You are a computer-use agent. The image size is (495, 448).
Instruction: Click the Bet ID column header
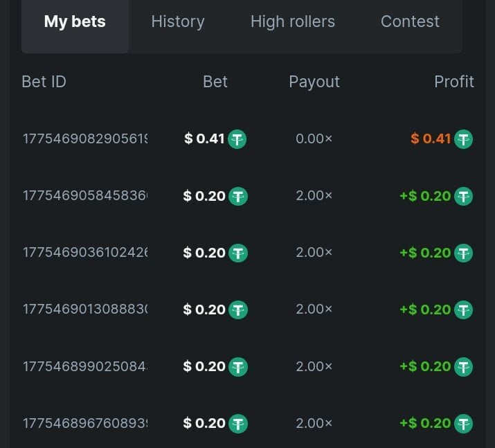point(44,82)
